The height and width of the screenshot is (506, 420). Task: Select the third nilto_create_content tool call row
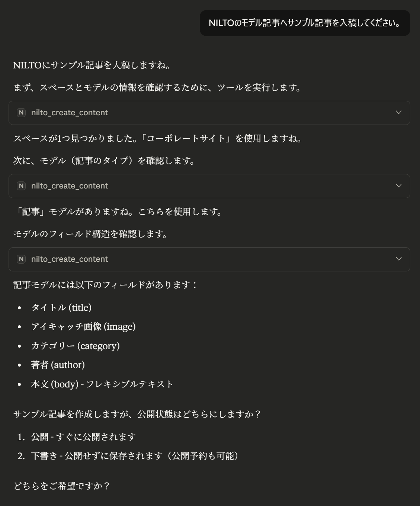point(210,259)
